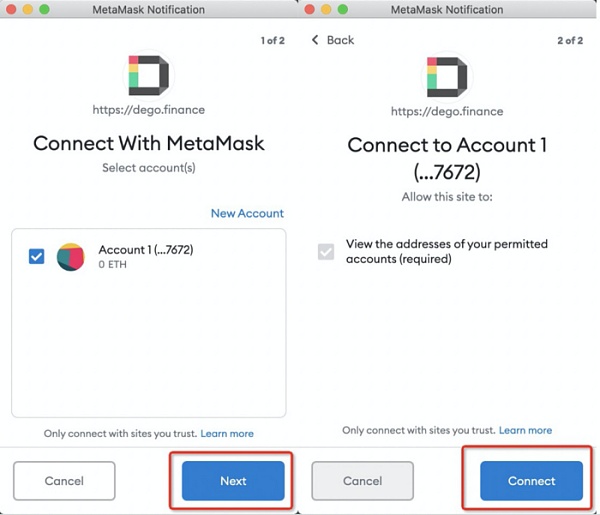Click the Account 1 colorful avatar icon

(71, 257)
